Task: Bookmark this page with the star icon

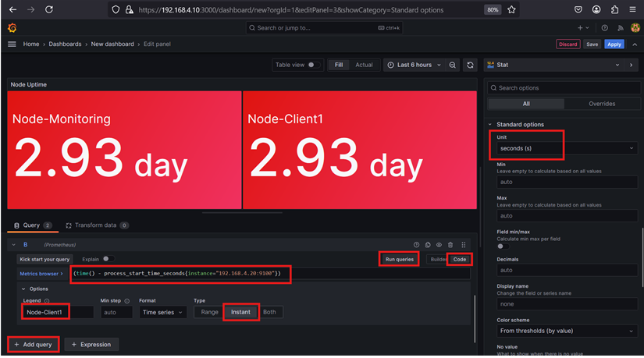Action: point(511,10)
